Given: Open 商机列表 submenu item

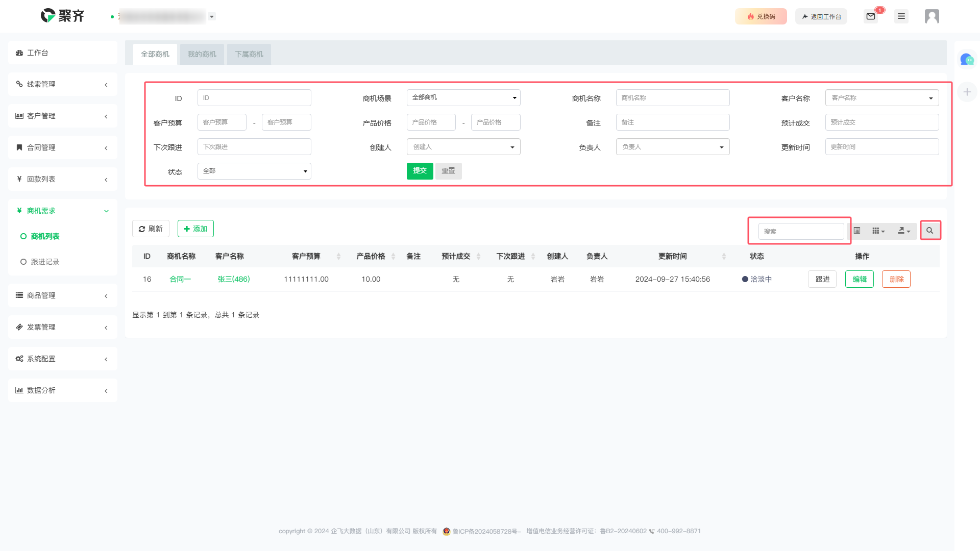Looking at the screenshot, I should [45, 236].
